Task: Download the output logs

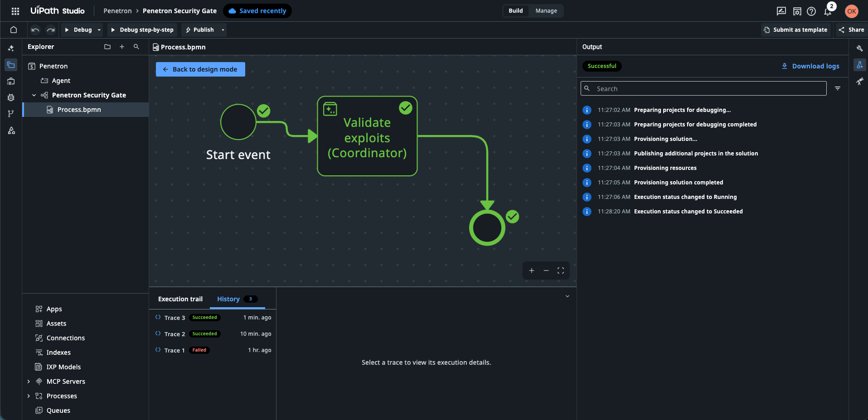Action: point(810,66)
